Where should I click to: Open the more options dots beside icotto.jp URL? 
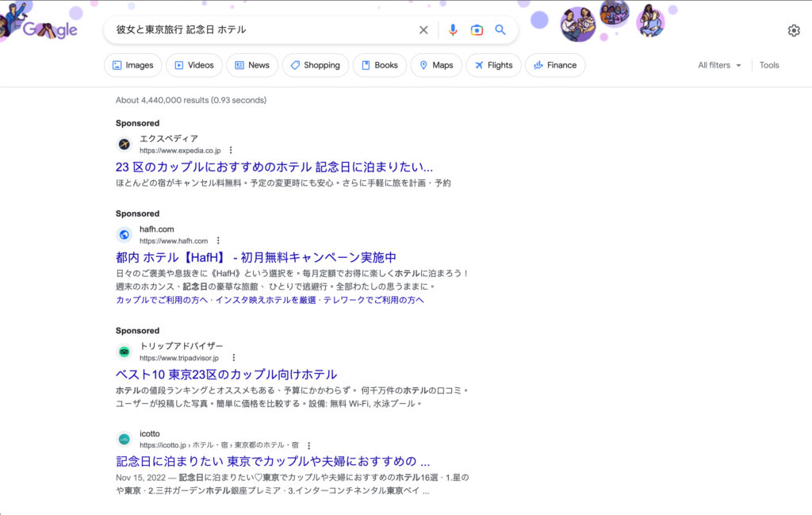coord(308,446)
